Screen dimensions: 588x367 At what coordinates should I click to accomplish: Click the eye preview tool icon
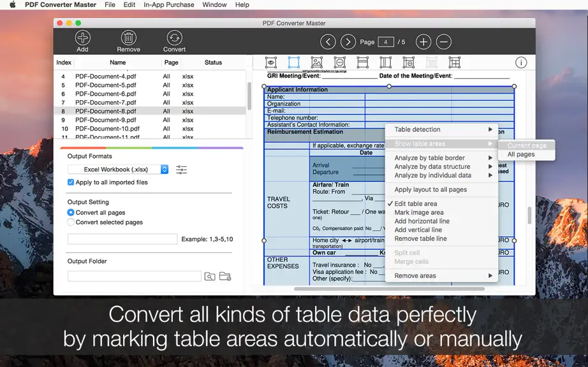(271, 62)
